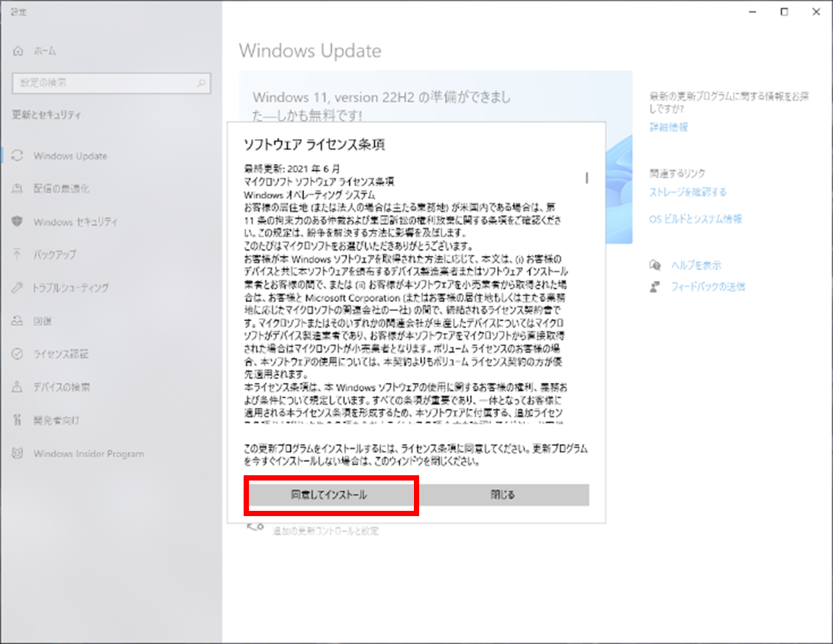Open the バックアップ page
This screenshot has width=833, height=644.
(54, 254)
